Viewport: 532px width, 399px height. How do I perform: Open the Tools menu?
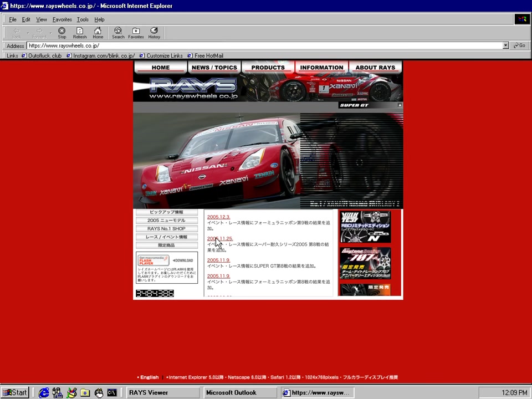[x=83, y=19]
